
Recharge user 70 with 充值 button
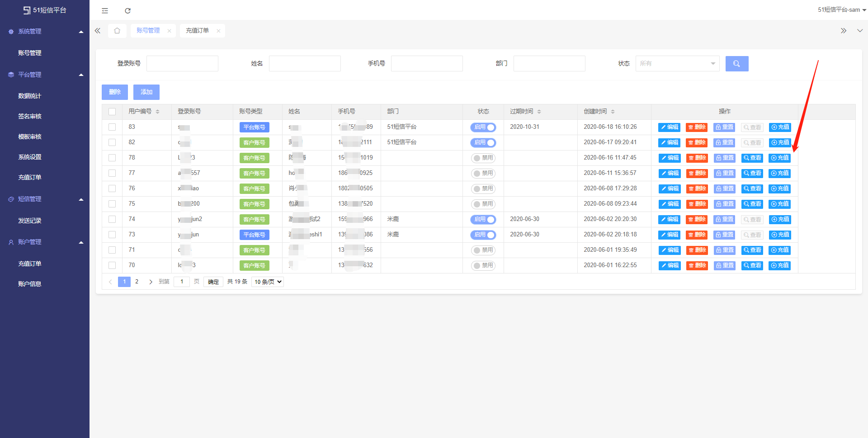[x=780, y=266]
